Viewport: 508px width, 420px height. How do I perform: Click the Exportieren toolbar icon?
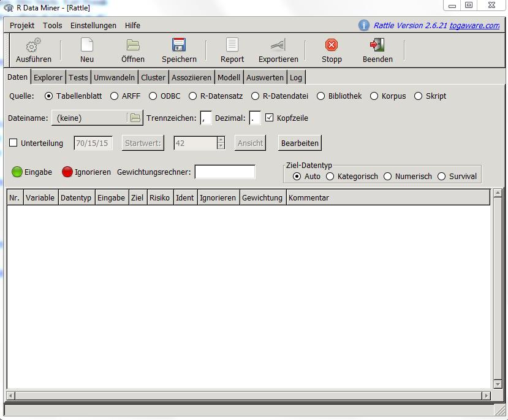click(x=278, y=45)
